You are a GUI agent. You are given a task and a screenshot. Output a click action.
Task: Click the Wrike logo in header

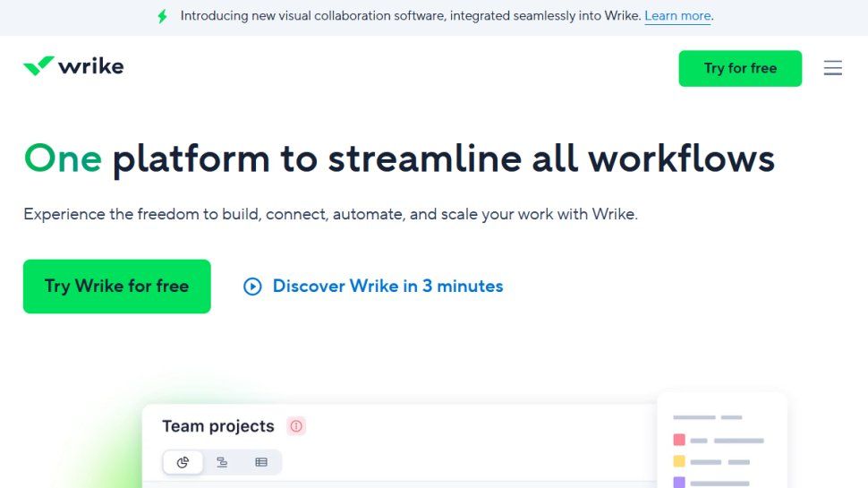73,66
